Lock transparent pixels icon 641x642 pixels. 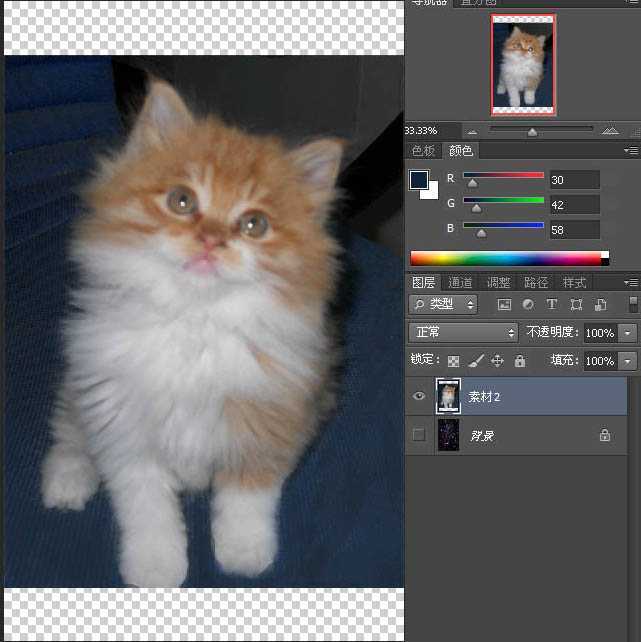[453, 361]
